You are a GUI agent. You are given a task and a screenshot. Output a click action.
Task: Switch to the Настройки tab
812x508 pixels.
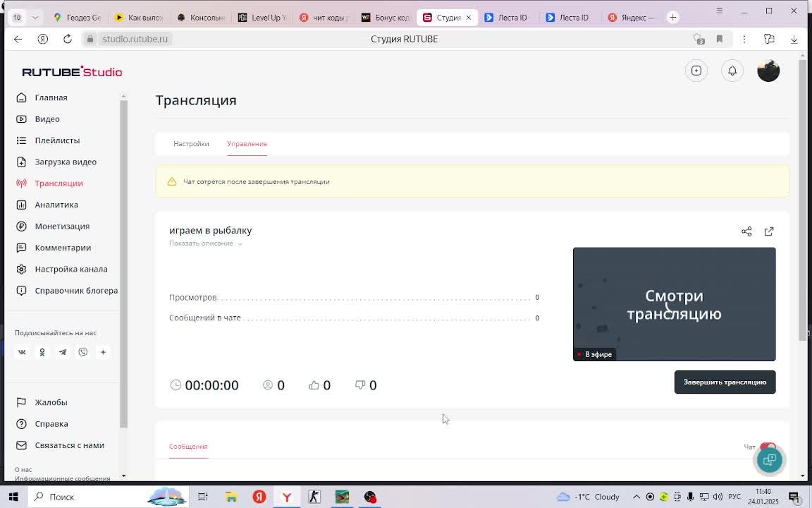tap(191, 144)
